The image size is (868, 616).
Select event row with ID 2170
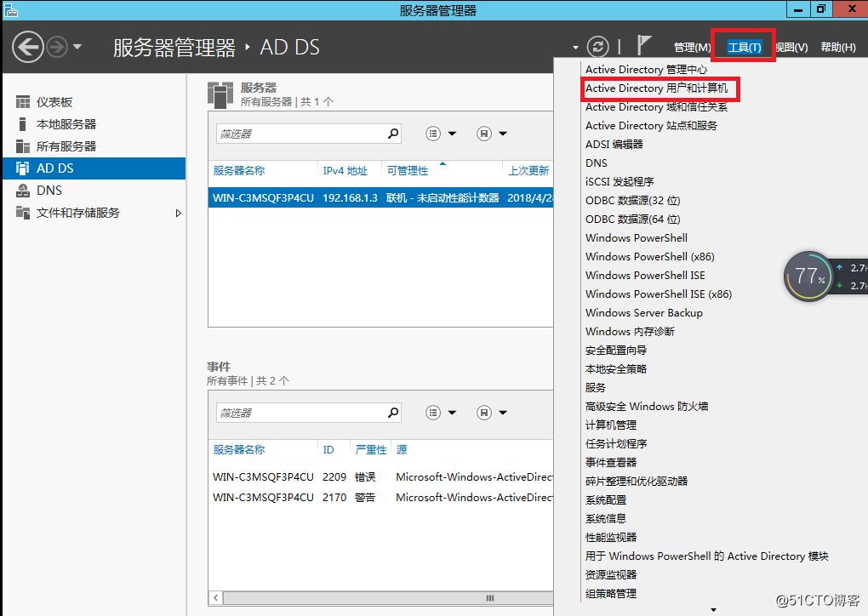(x=381, y=498)
